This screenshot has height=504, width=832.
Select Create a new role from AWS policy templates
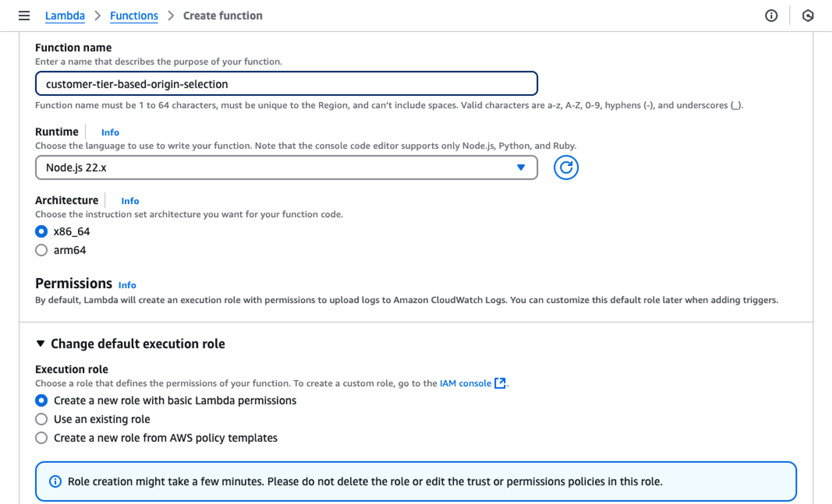coord(41,438)
